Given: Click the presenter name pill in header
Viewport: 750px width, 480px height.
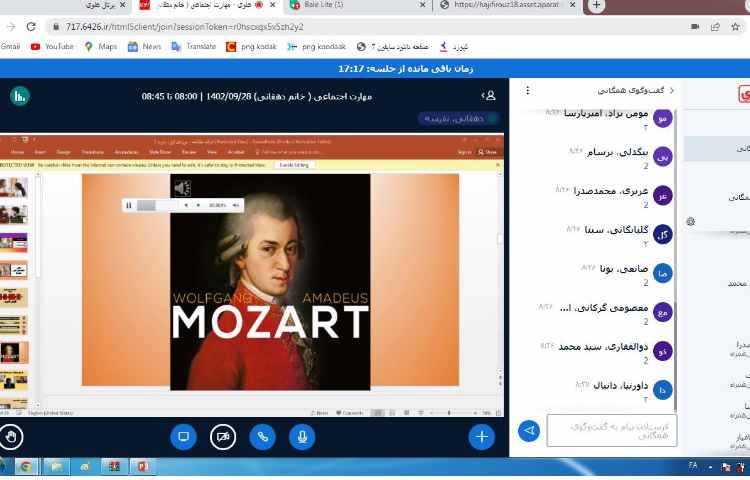Looking at the screenshot, I should click(457, 119).
